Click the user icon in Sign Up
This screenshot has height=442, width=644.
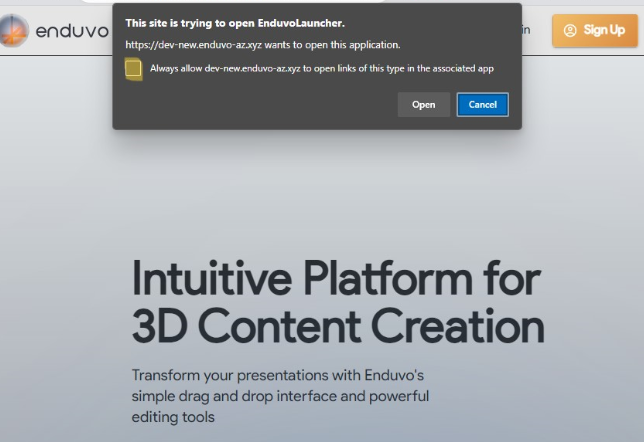pos(570,30)
